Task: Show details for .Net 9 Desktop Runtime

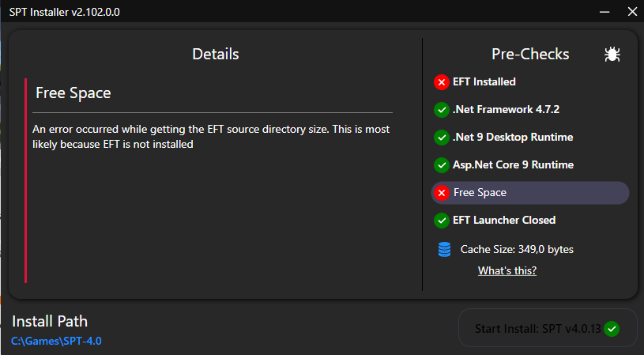Action: pyautogui.click(x=530, y=138)
